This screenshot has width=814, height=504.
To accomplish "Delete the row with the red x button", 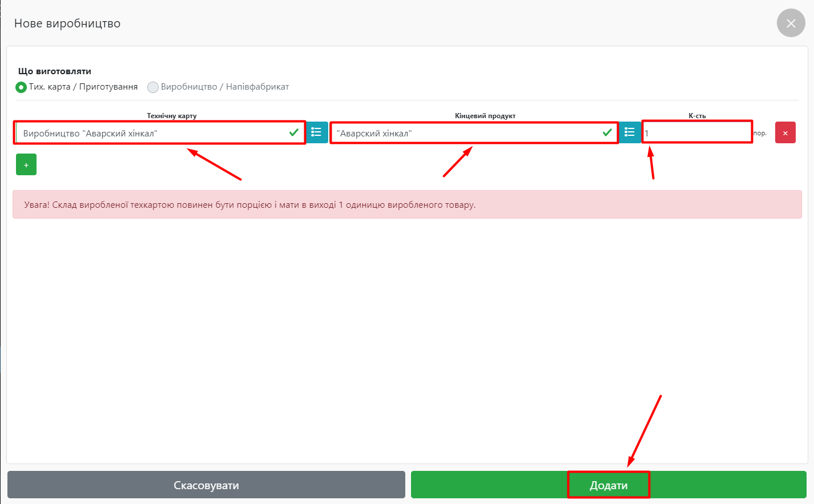I will (785, 133).
